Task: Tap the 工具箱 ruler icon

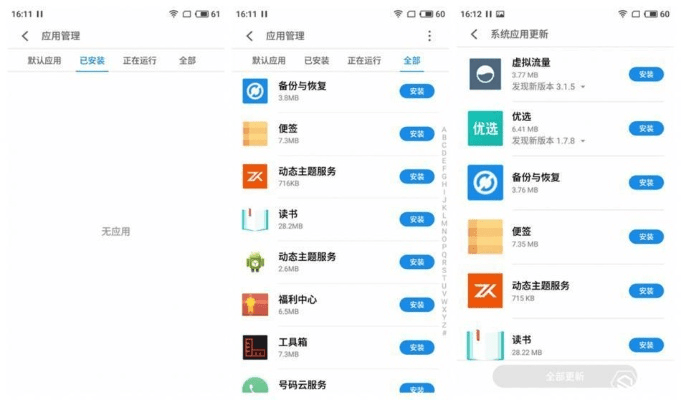Action: [255, 347]
